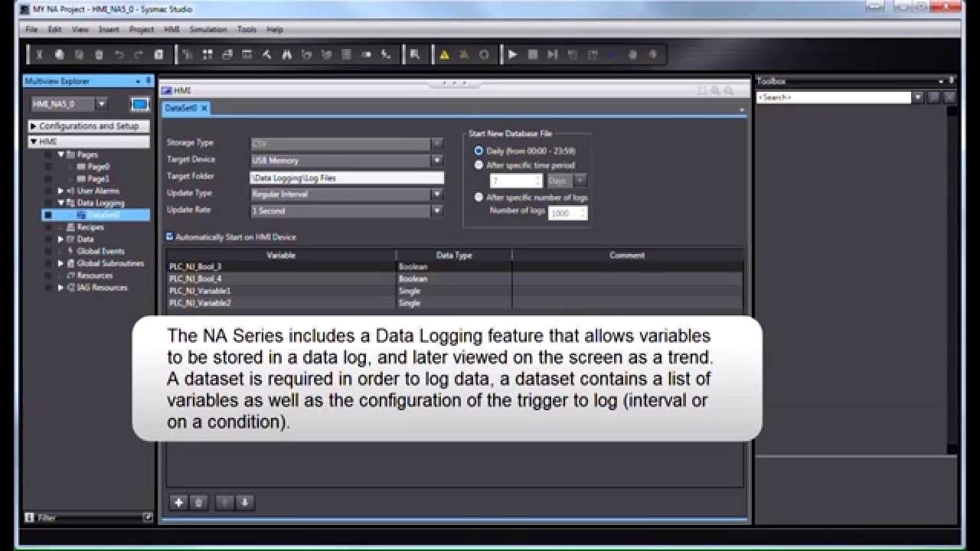Open the File menu
The height and width of the screenshot is (551, 980).
tap(31, 30)
